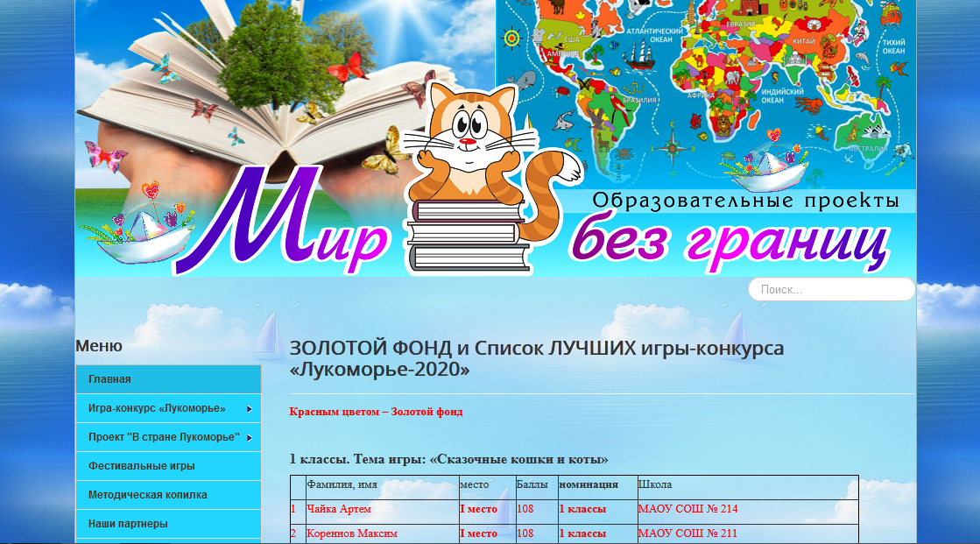
Task: Click the "Чайка Артем" table row name
Action: (339, 509)
